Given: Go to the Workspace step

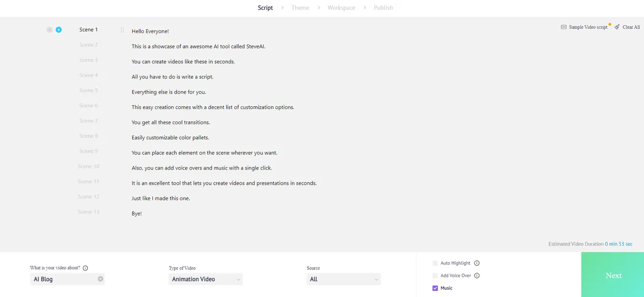Looking at the screenshot, I should click(341, 8).
